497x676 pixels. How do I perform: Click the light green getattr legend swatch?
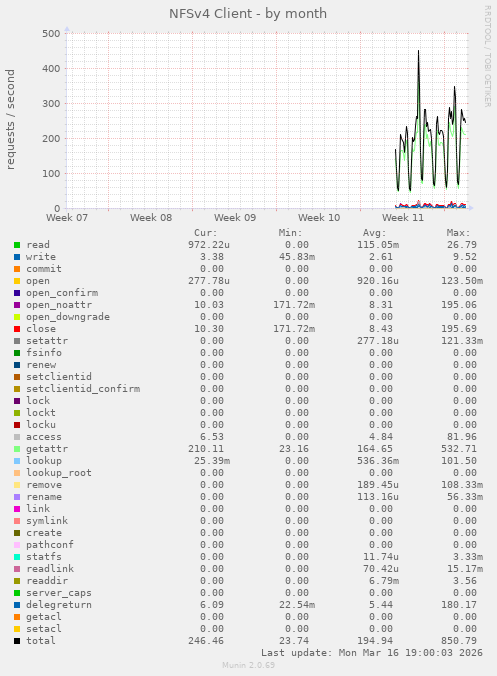(17, 449)
